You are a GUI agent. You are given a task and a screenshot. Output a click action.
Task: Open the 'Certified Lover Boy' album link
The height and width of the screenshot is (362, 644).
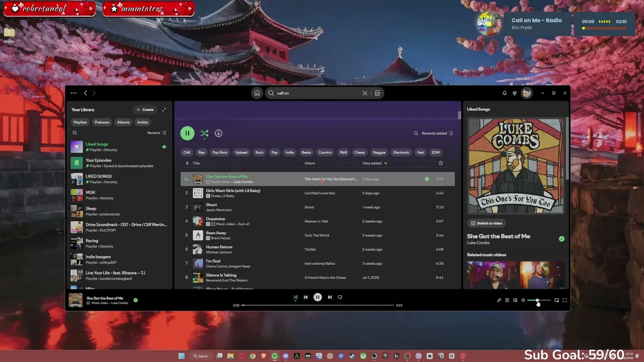[x=319, y=193]
